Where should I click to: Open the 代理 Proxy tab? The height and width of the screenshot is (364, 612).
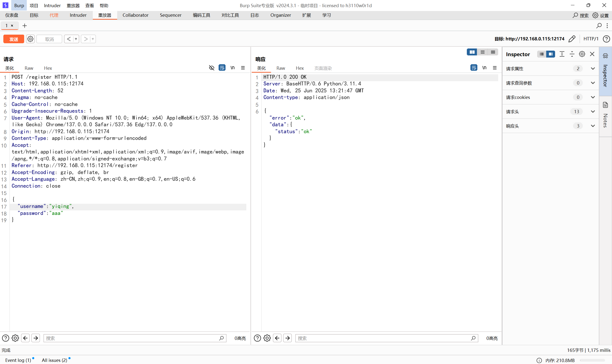(x=54, y=15)
